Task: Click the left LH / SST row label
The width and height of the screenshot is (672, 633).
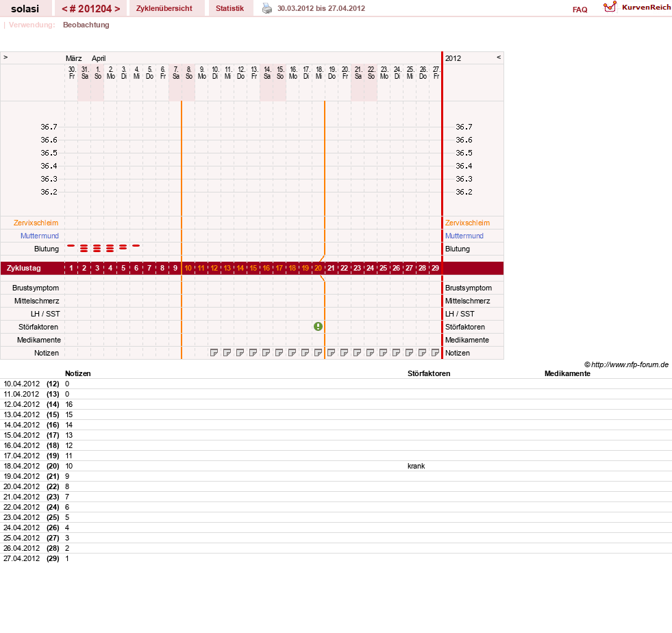Action: 45,314
